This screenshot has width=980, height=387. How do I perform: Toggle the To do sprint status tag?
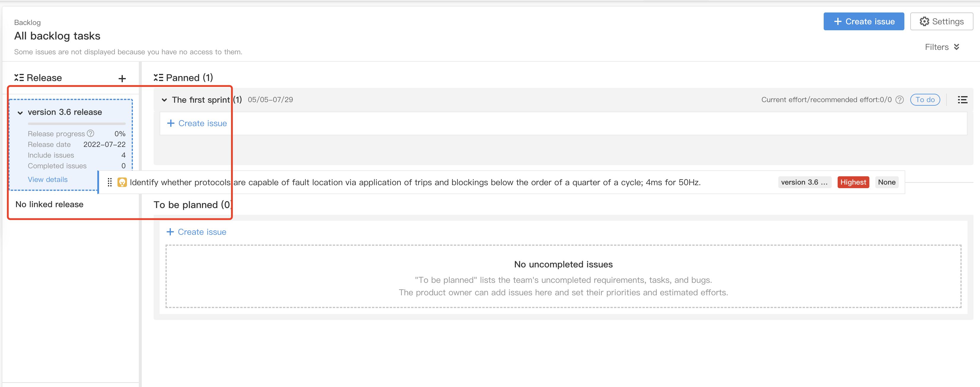coord(925,100)
